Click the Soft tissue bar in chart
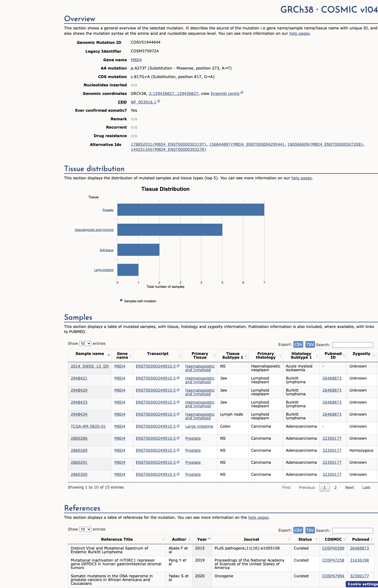Image resolution: width=378 pixels, height=588 pixels. [x=138, y=250]
